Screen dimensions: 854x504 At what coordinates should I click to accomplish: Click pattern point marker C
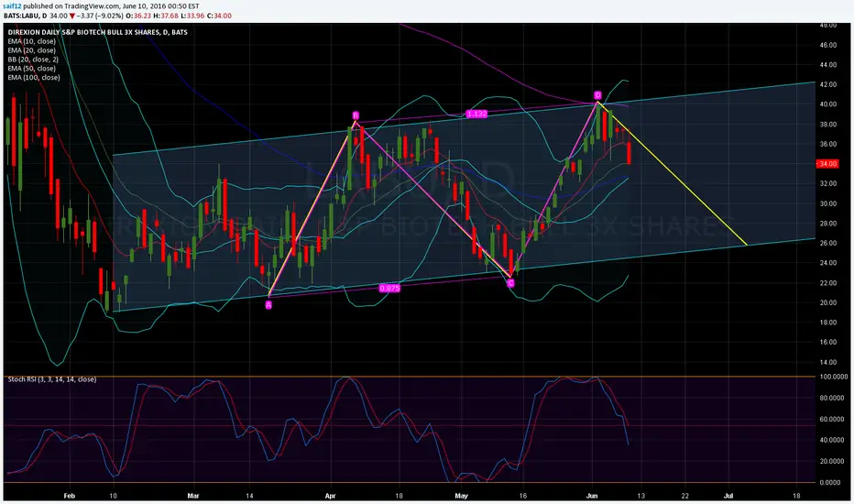pyautogui.click(x=510, y=283)
